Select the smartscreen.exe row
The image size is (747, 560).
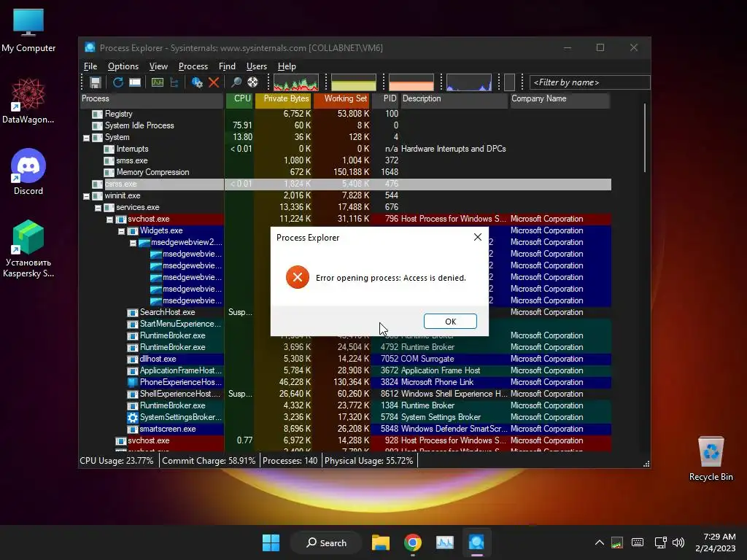click(x=345, y=429)
